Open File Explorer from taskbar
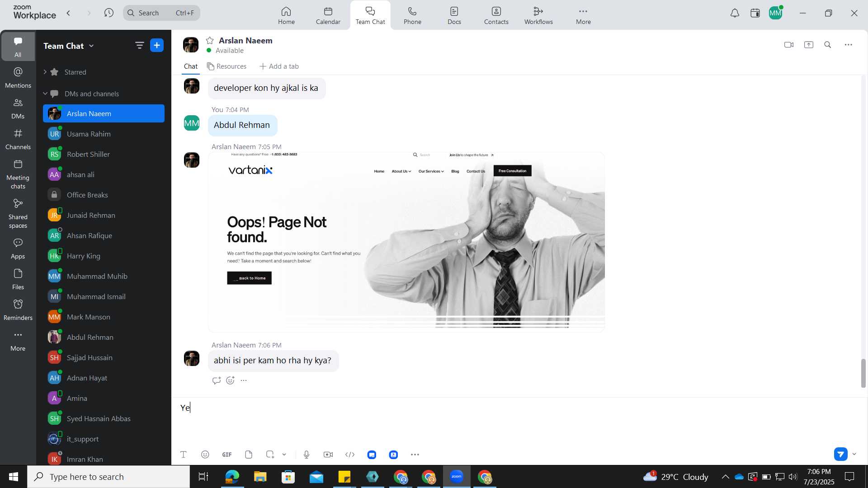 click(x=260, y=477)
